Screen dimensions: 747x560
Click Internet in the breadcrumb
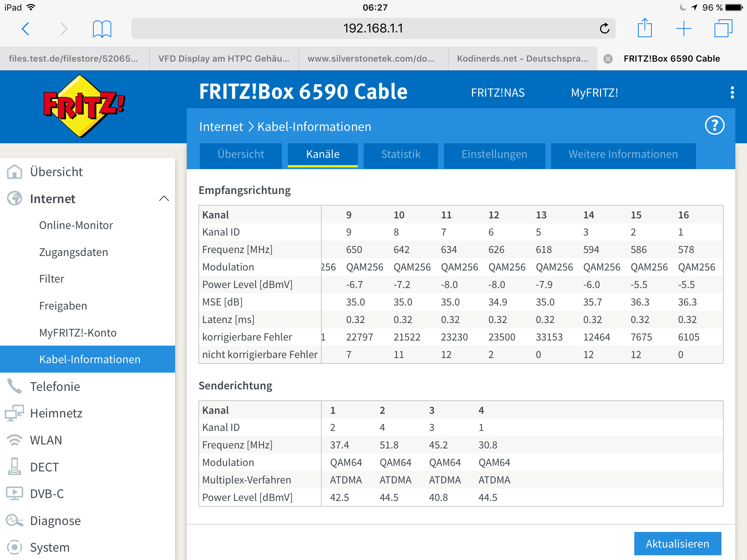point(221,127)
